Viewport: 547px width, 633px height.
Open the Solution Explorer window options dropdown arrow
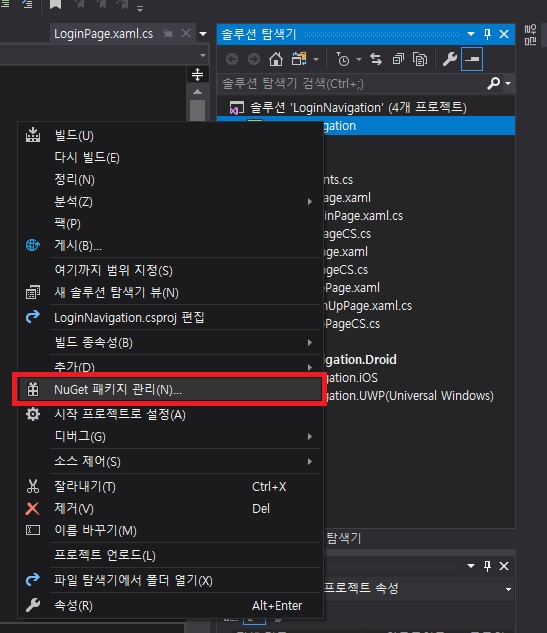(x=471, y=34)
